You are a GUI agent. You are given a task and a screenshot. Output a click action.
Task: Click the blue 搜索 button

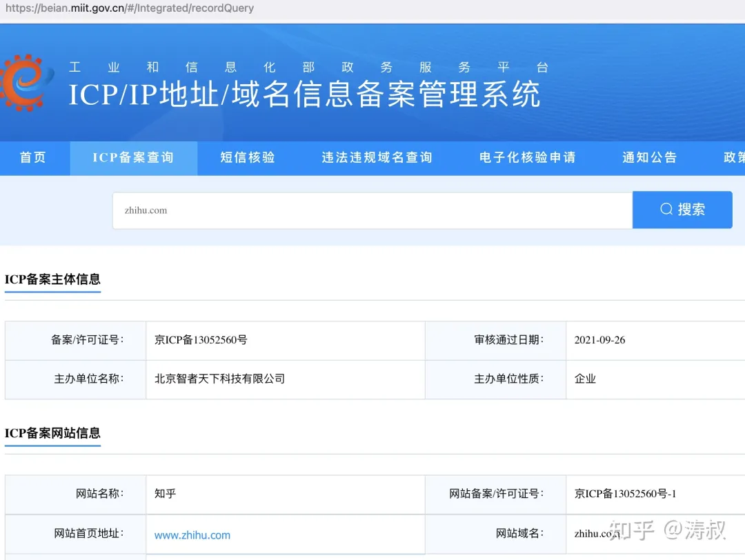(x=682, y=210)
